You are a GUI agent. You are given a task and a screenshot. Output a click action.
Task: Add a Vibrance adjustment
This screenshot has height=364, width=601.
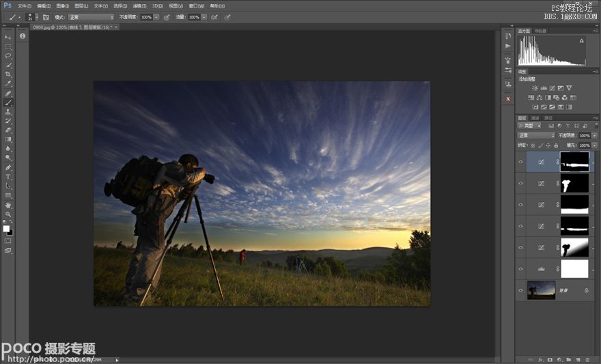click(x=569, y=88)
